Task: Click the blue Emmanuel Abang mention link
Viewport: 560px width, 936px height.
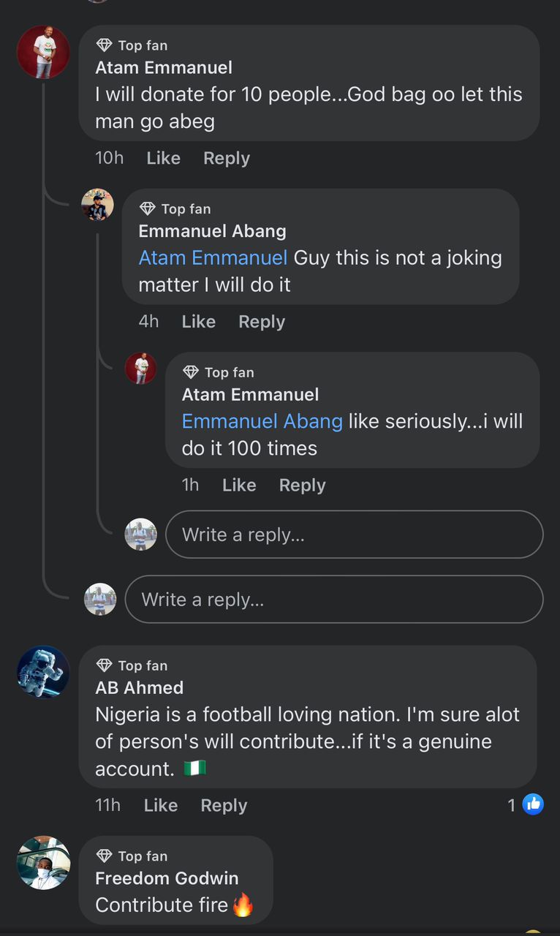Action: pyautogui.click(x=262, y=421)
